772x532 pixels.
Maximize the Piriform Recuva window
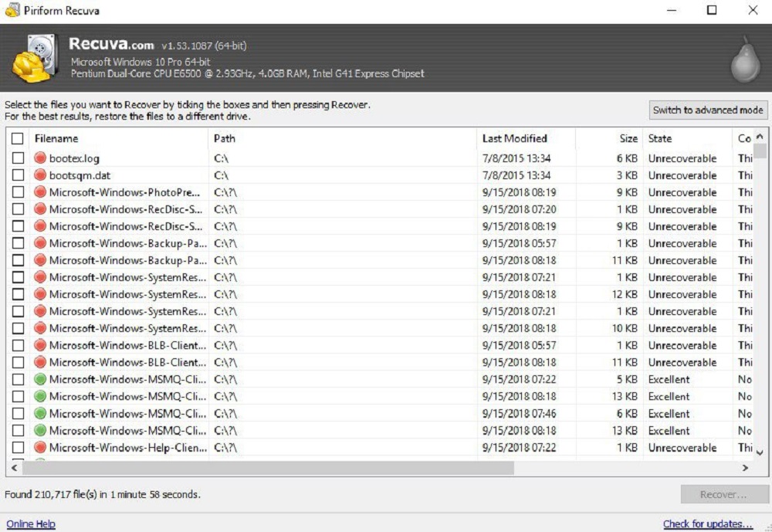pyautogui.click(x=712, y=10)
